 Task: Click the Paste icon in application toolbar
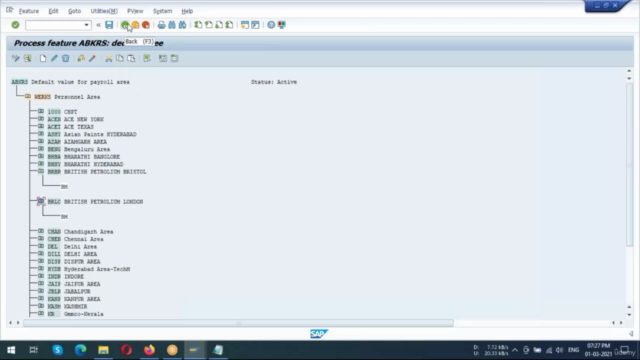[131, 58]
